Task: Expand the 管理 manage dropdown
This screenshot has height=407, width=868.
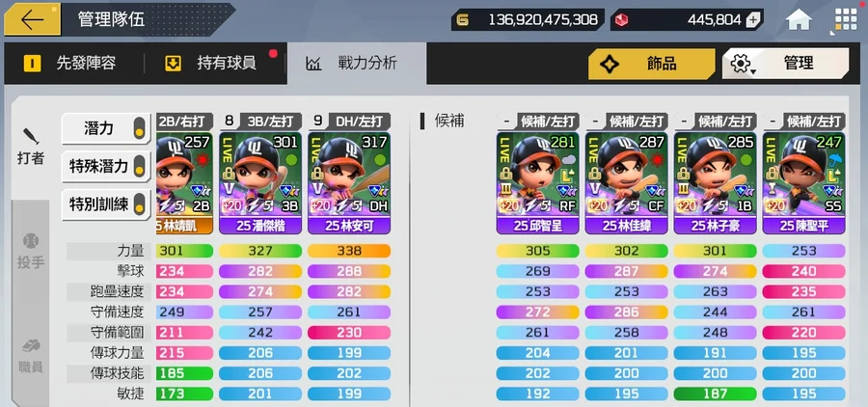Action: click(785, 64)
